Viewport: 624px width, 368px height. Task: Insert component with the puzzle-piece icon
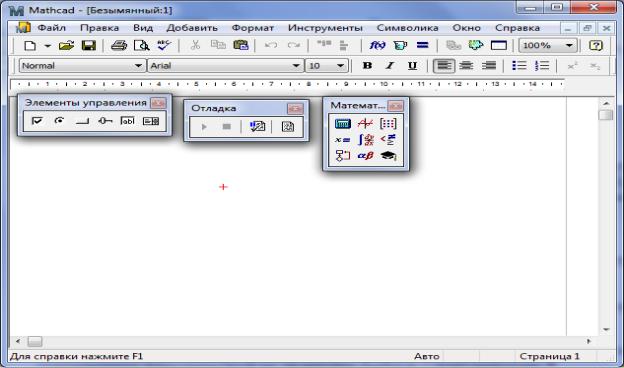[476, 45]
